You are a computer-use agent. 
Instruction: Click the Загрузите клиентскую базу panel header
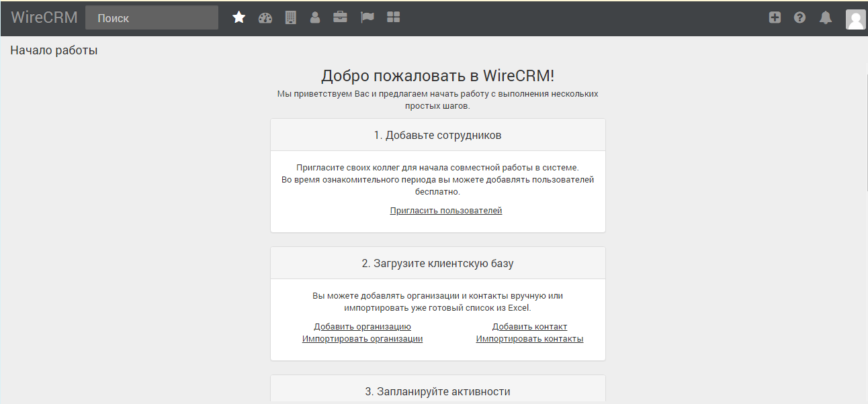tap(438, 263)
